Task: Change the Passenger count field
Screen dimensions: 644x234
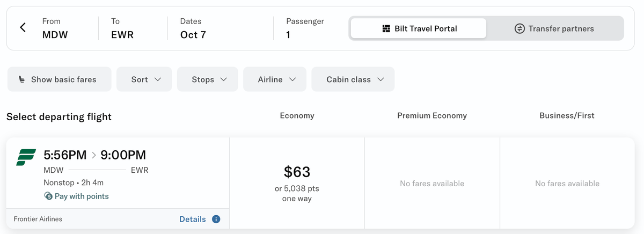Action: click(x=305, y=28)
